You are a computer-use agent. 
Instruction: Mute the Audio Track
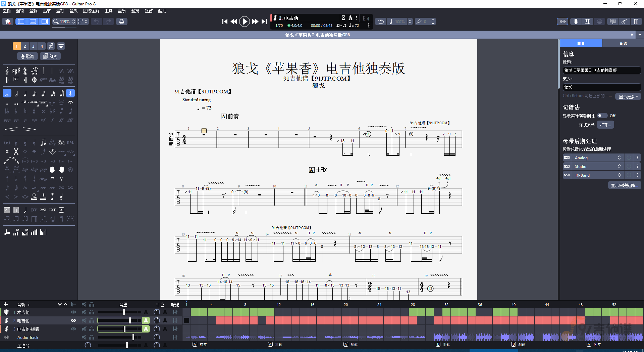pos(84,337)
